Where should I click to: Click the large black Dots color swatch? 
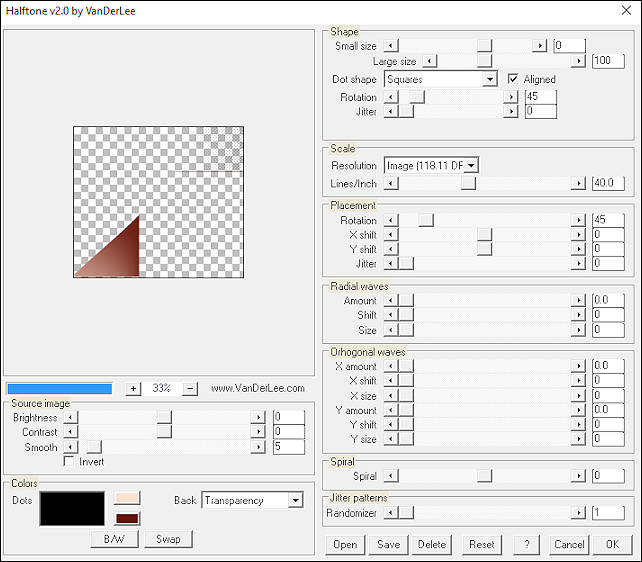click(72, 509)
